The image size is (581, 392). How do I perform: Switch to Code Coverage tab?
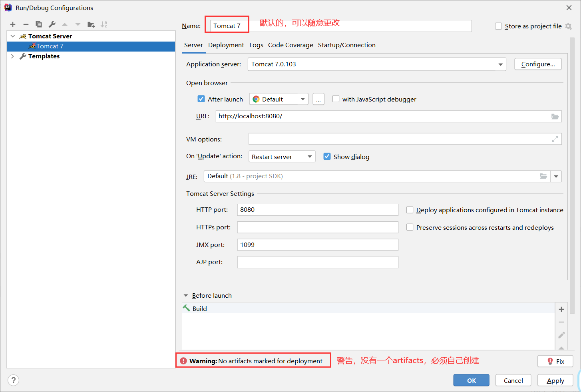coord(290,45)
